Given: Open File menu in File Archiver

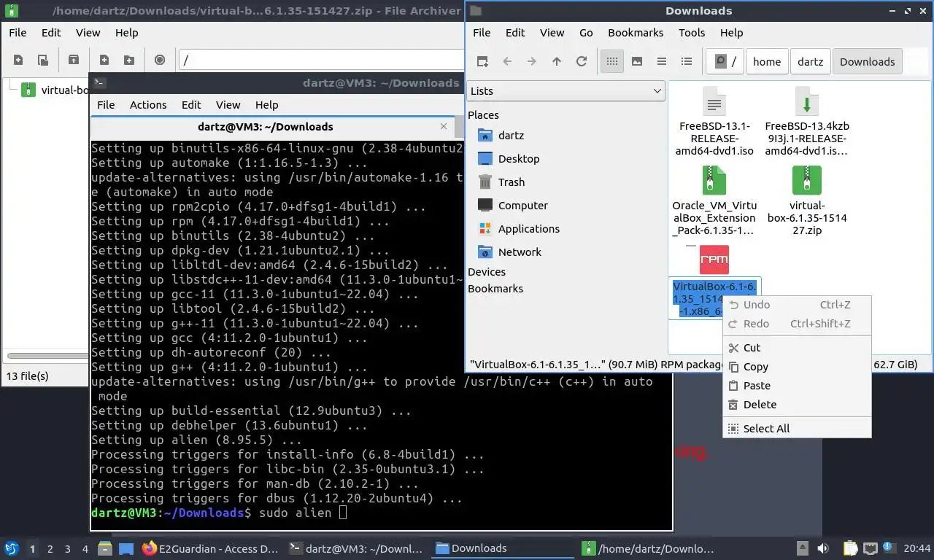Looking at the screenshot, I should [18, 33].
